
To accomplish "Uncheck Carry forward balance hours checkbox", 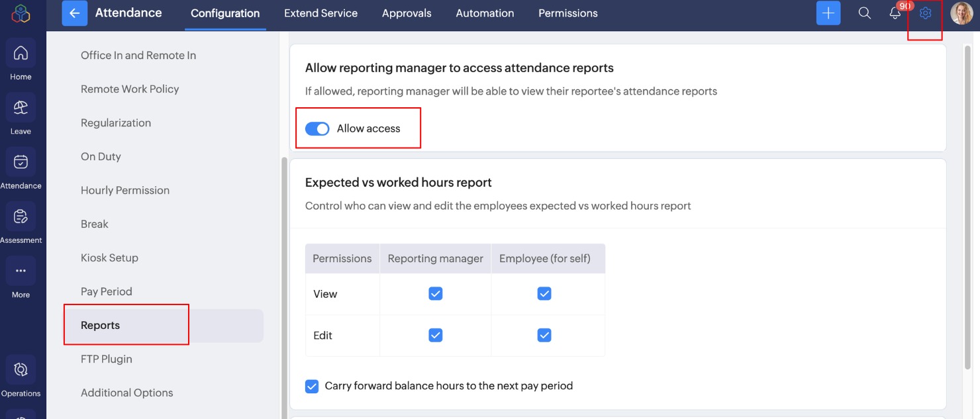I will (x=312, y=386).
